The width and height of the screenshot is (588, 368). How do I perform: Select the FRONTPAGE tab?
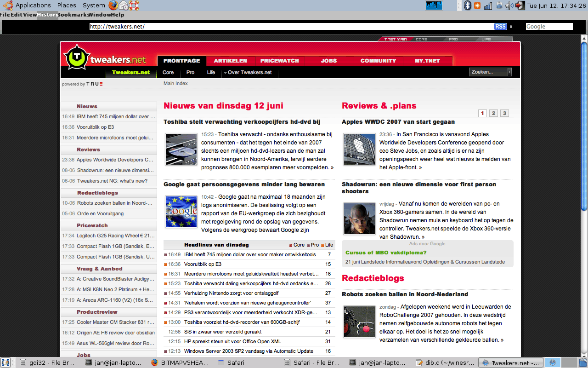182,61
